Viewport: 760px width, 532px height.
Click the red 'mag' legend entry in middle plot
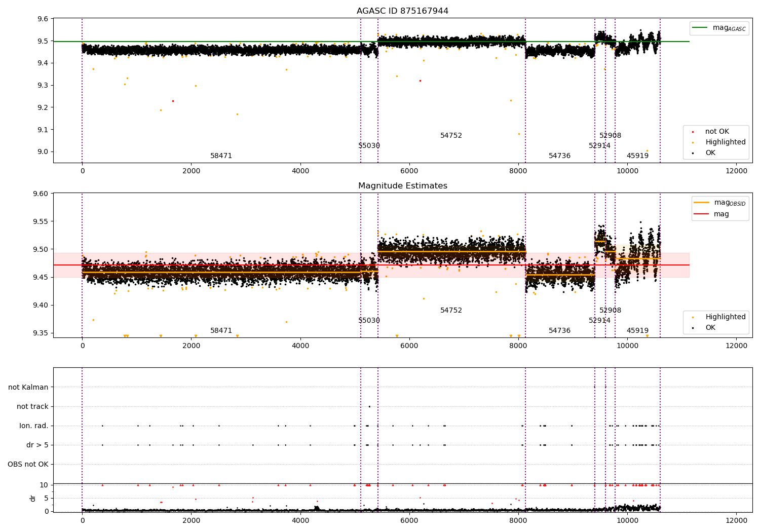coord(711,214)
